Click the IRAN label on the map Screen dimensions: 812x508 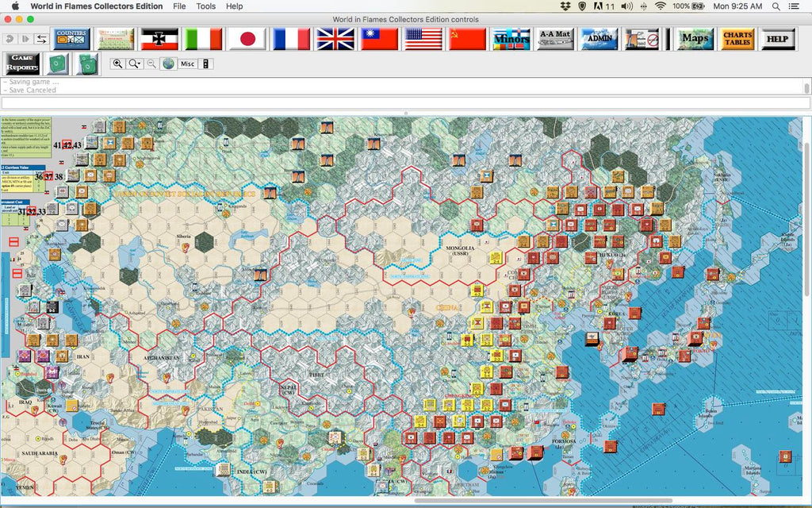point(82,356)
